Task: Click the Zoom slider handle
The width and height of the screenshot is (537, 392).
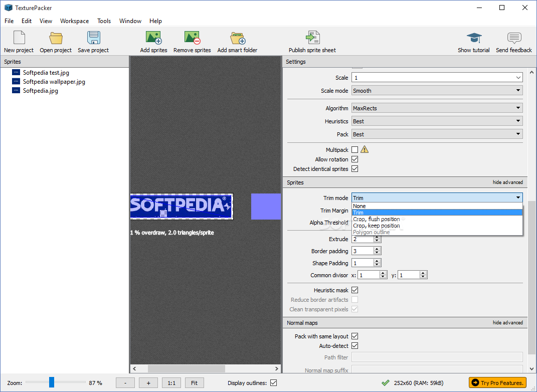Action: tap(51, 382)
